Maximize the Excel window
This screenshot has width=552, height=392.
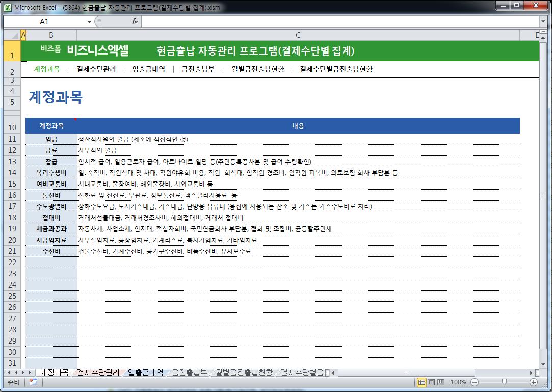[517, 5]
